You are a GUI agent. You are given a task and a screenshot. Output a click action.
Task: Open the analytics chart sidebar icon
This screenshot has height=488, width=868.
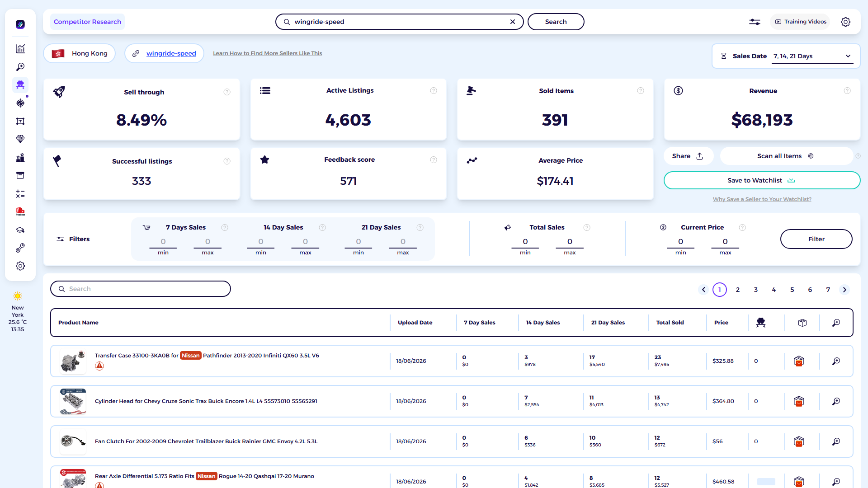click(x=20, y=49)
